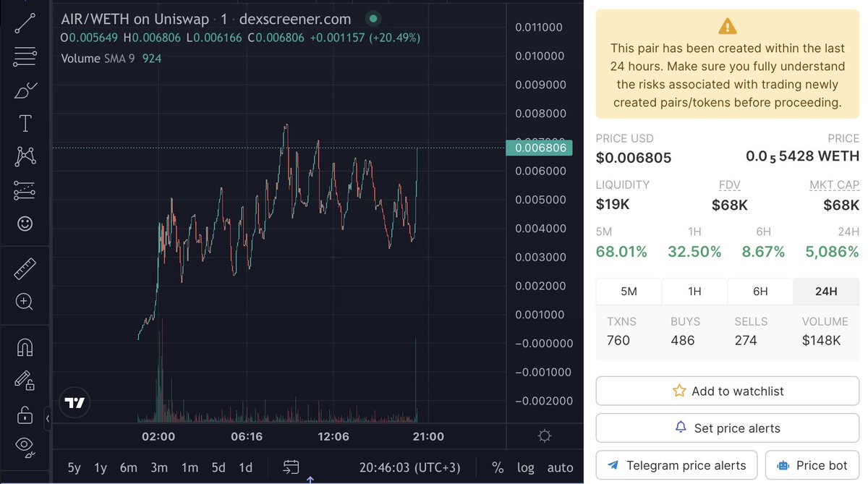Click the $19K liquidity value
Viewport: 868px width, 484px height.
pos(613,205)
